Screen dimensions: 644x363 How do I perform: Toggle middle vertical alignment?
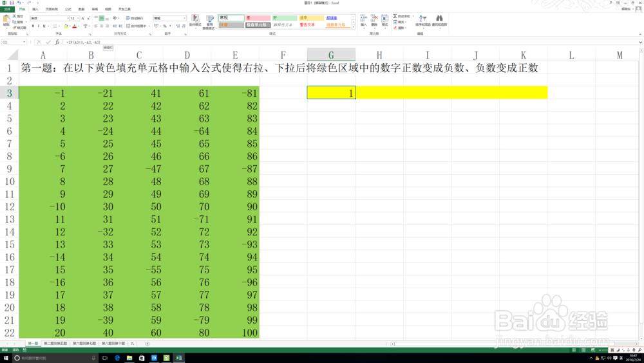[102, 18]
